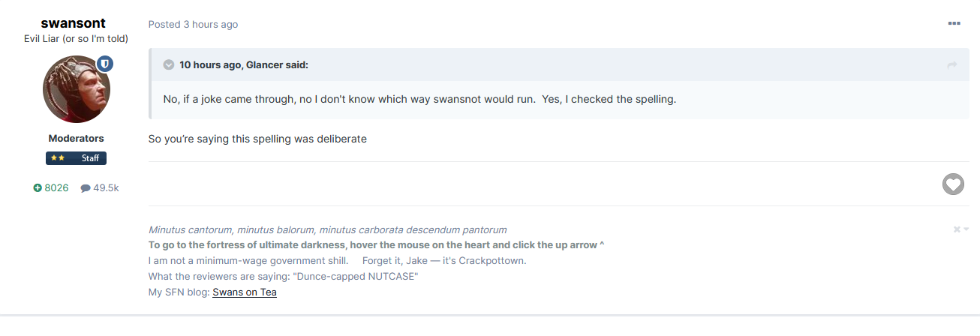The width and height of the screenshot is (980, 336).
Task: React to the post with heart button
Action: point(953,184)
